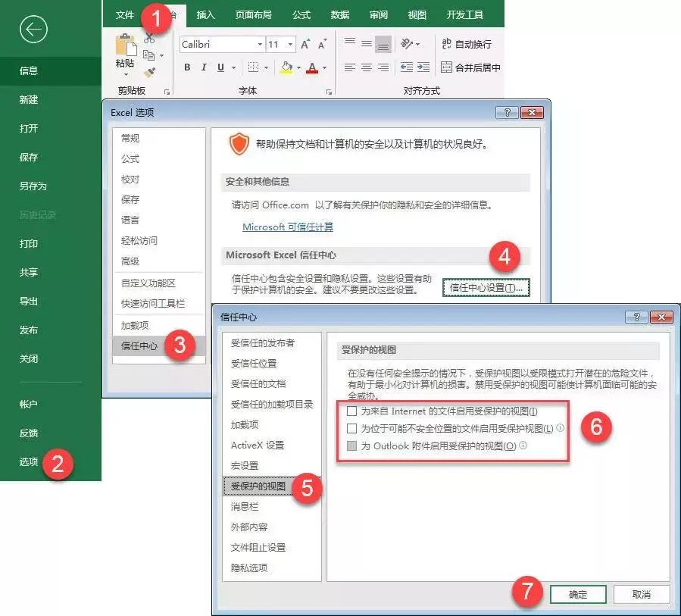Click the fill color bucket icon
The image size is (681, 616).
point(286,68)
